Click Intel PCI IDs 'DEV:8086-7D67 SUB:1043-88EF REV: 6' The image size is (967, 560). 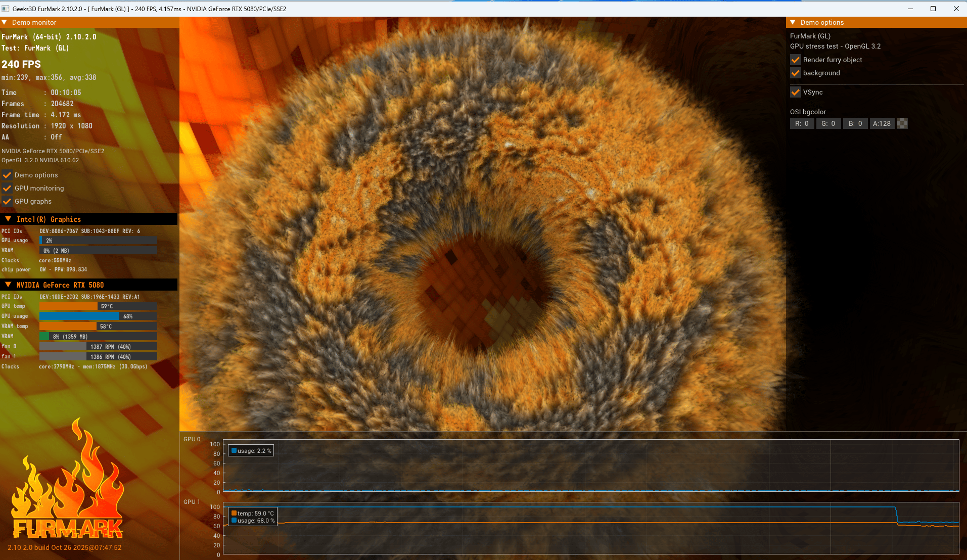pos(90,231)
